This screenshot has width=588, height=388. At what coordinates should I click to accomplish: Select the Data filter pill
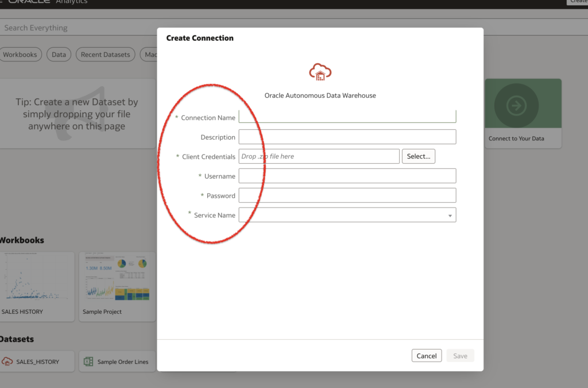click(59, 55)
